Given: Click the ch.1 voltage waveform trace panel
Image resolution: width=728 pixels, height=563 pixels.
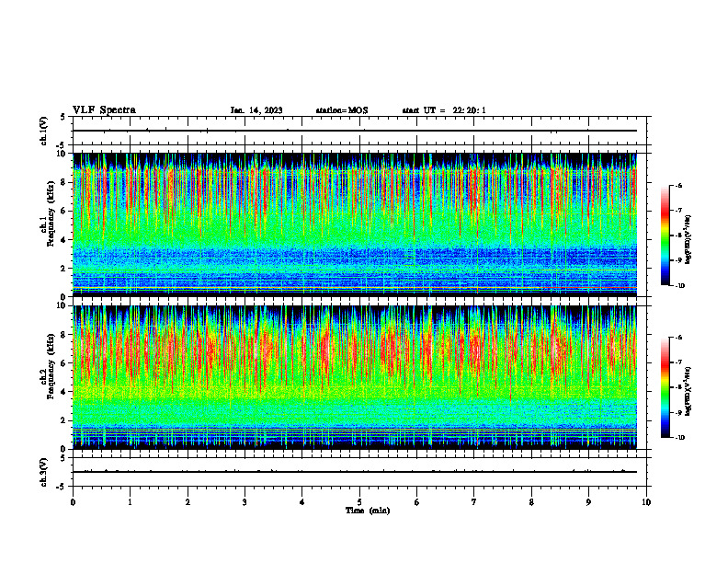Looking at the screenshot, I should (x=359, y=131).
